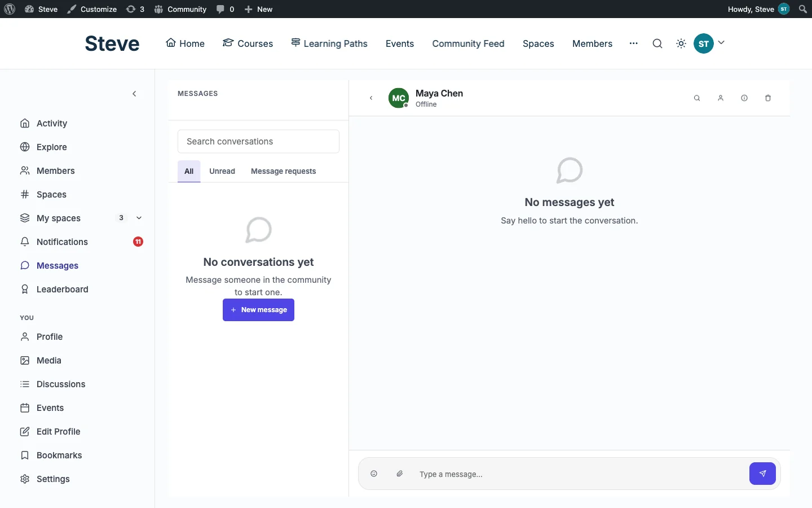Switch to the Message requests tab
This screenshot has height=508, width=812.
[283, 171]
